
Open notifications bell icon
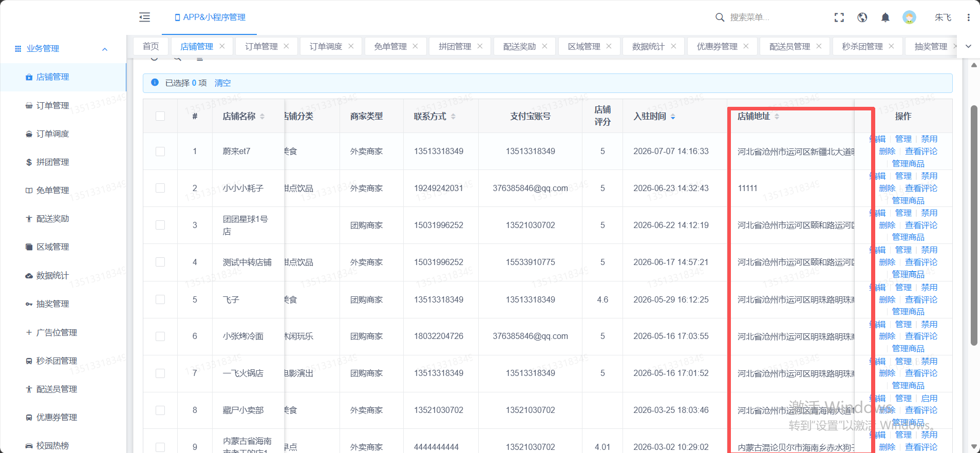tap(885, 17)
